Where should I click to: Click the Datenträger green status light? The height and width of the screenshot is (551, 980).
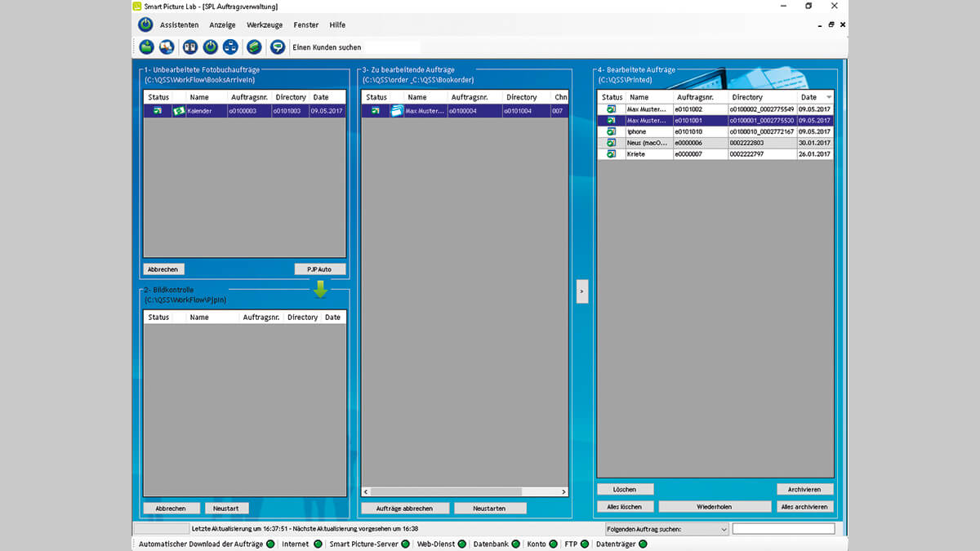point(643,544)
